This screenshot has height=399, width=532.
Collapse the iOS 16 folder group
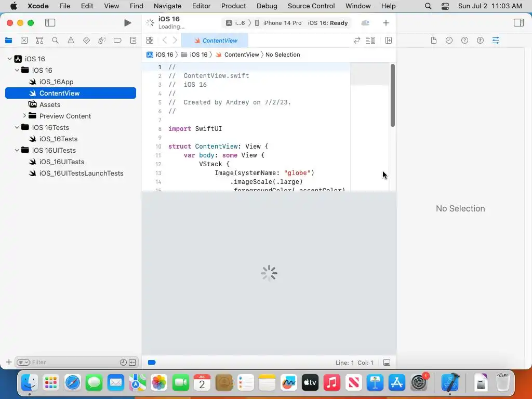click(x=17, y=70)
